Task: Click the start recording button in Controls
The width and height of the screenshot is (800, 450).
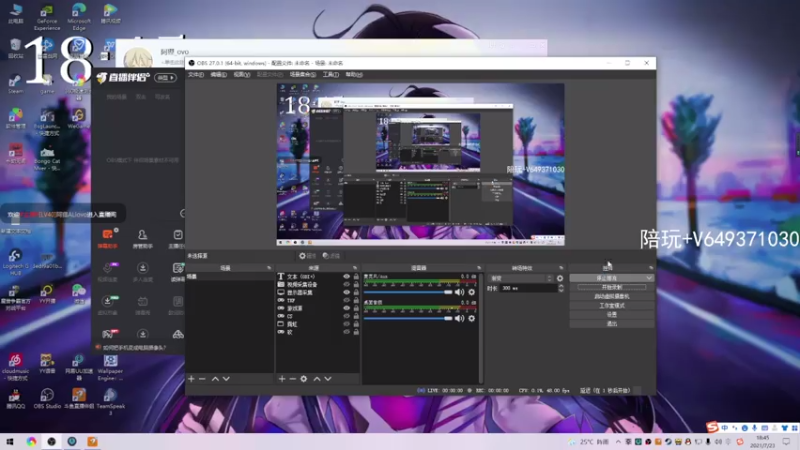Action: [612, 287]
